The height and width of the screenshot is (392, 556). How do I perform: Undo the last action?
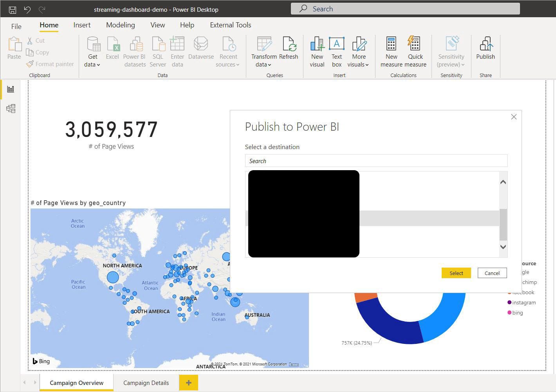click(27, 9)
